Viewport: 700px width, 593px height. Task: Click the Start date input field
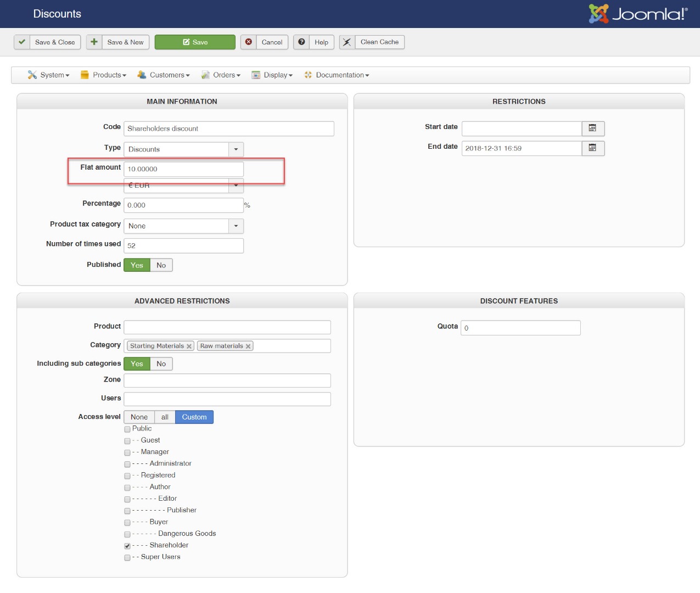522,128
